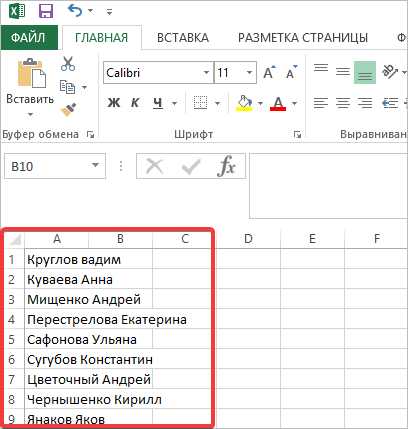Save the workbook with the floppy icon

(46, 12)
